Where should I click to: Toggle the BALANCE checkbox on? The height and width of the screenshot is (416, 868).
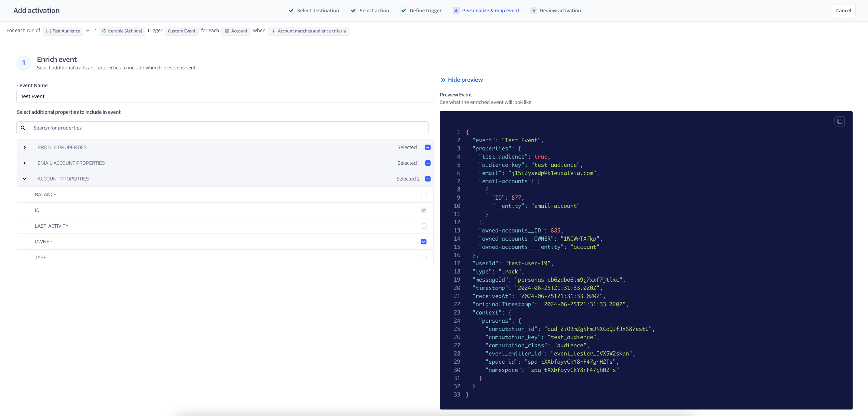(423, 194)
